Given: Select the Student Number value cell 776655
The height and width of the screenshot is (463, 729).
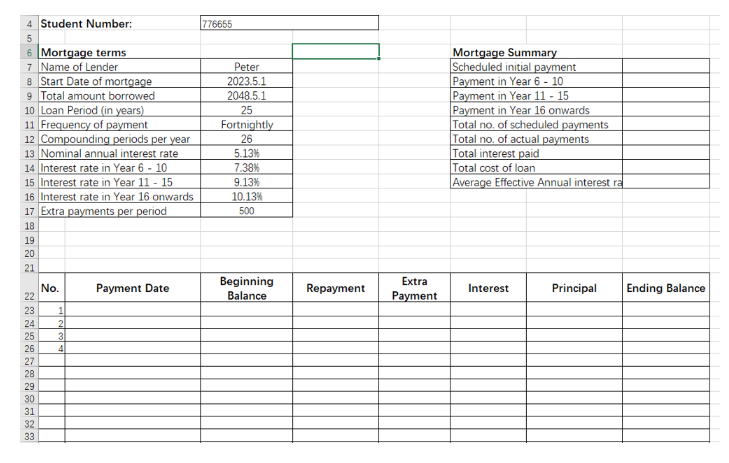Looking at the screenshot, I should pos(289,23).
